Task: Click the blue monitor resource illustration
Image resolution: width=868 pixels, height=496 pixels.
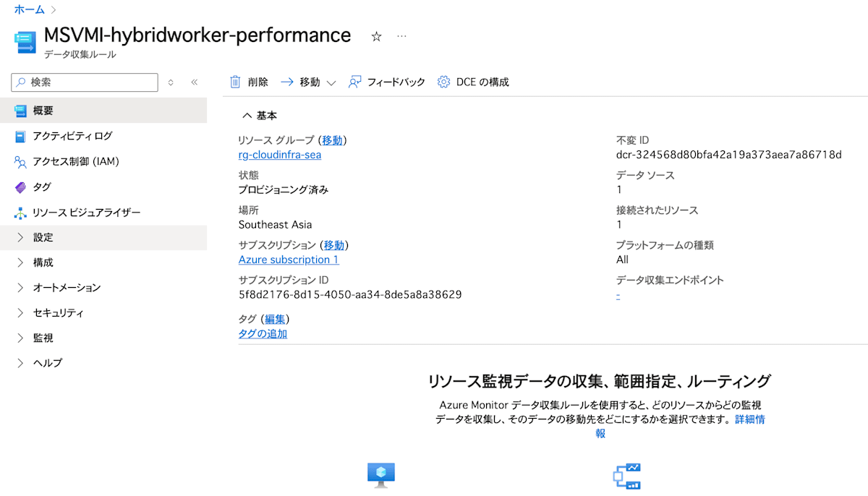Action: tap(381, 475)
